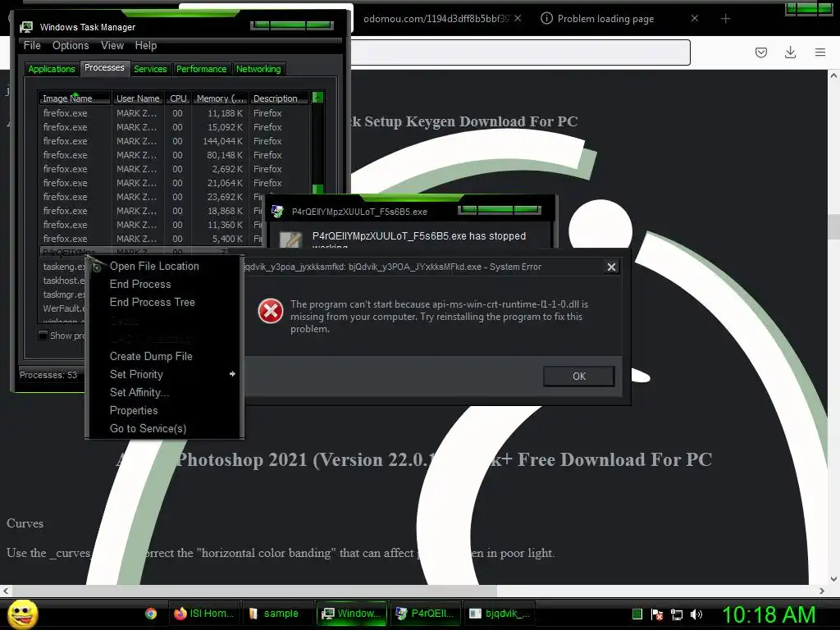Screen dimensions: 840x630
Task: Choose Go to Service(s) in context menu
Action: (x=148, y=429)
